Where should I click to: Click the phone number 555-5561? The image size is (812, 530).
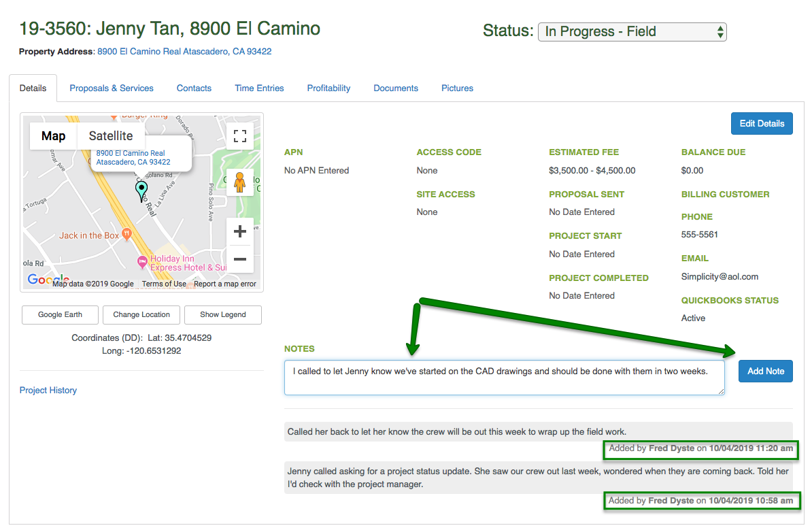[x=700, y=235]
